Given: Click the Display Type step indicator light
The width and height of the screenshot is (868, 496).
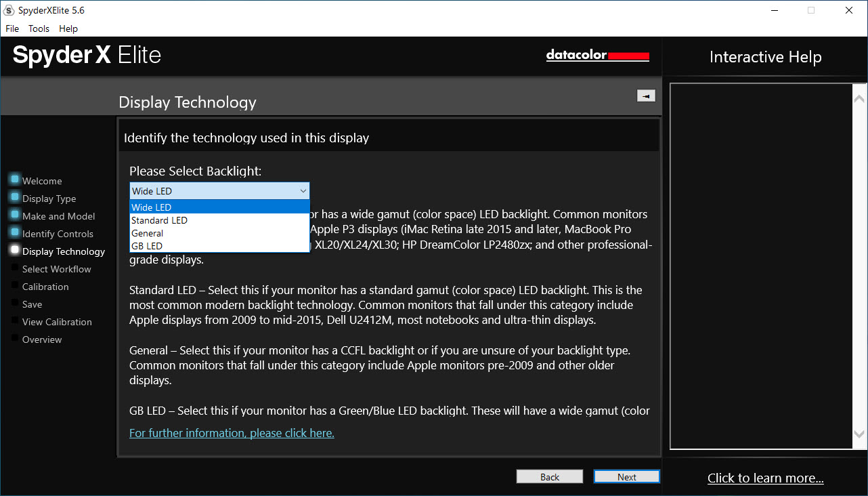Looking at the screenshot, I should [15, 197].
